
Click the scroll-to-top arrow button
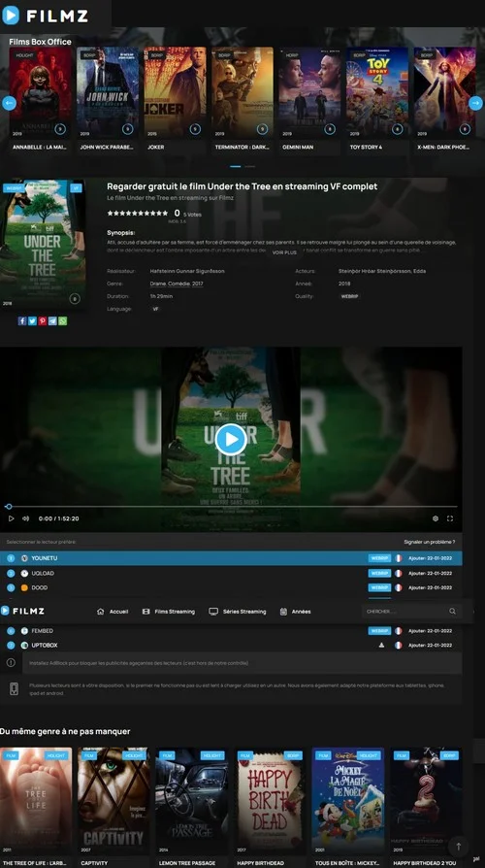pyautogui.click(x=457, y=847)
